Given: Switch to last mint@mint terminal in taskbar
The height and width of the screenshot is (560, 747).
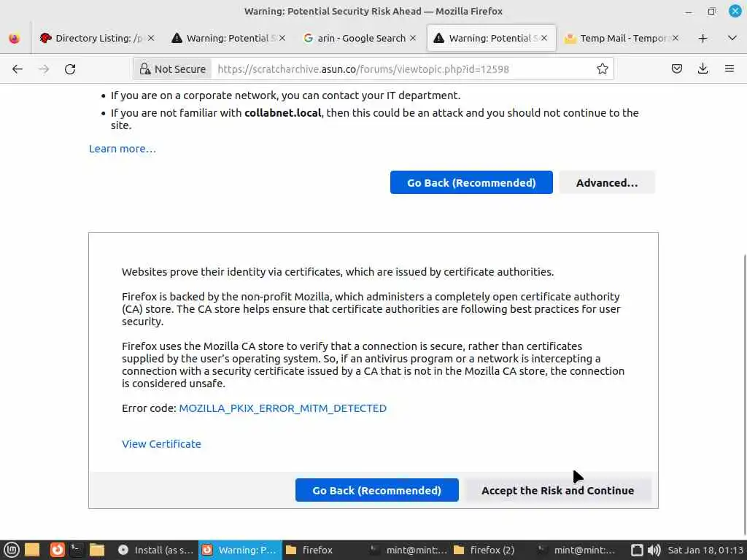Looking at the screenshot, I should (x=577, y=550).
